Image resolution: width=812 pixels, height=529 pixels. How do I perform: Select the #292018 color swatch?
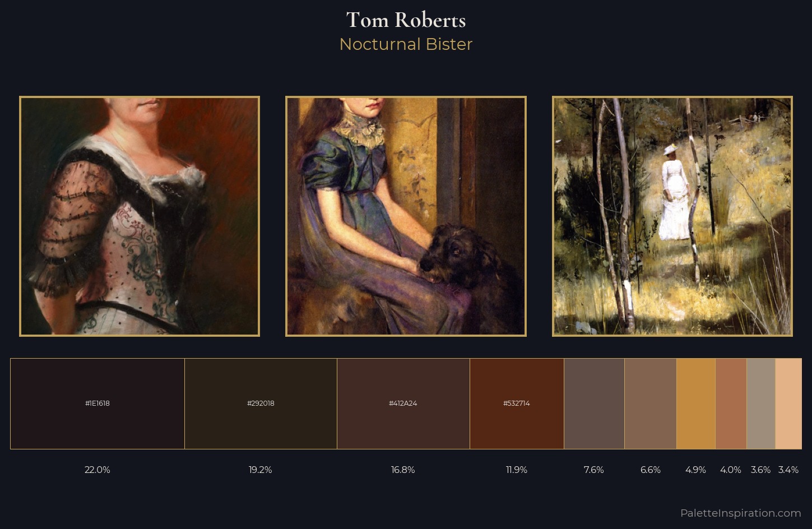[261, 403]
